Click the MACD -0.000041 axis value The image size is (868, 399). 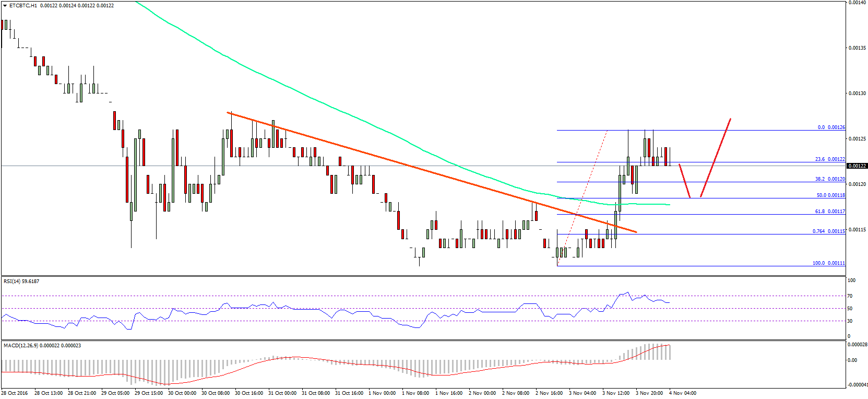pos(857,385)
